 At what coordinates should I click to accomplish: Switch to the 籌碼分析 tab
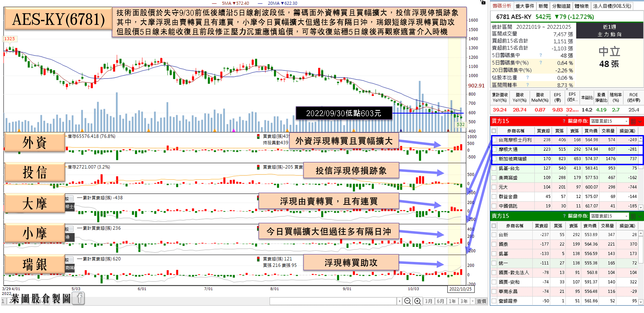click(x=502, y=6)
